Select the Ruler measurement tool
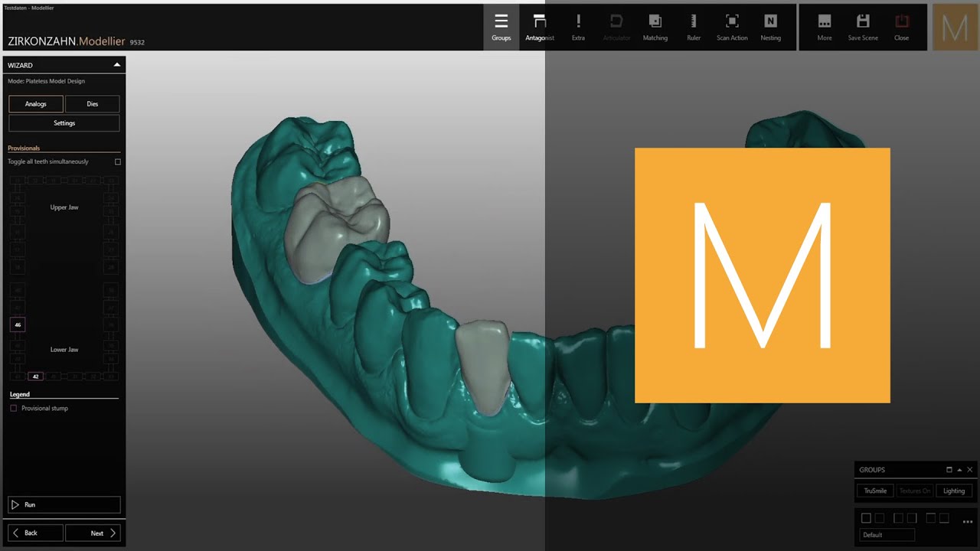 point(694,28)
